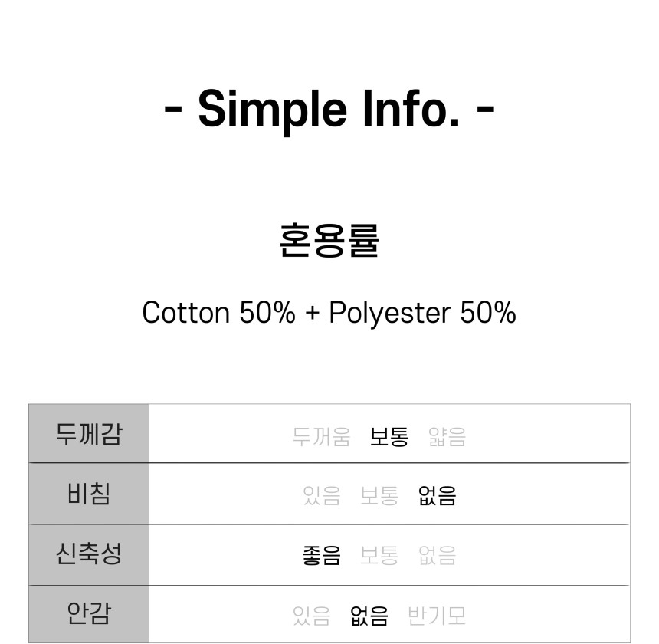Select the 두께감 row header
This screenshot has width=659, height=644.
89,433
